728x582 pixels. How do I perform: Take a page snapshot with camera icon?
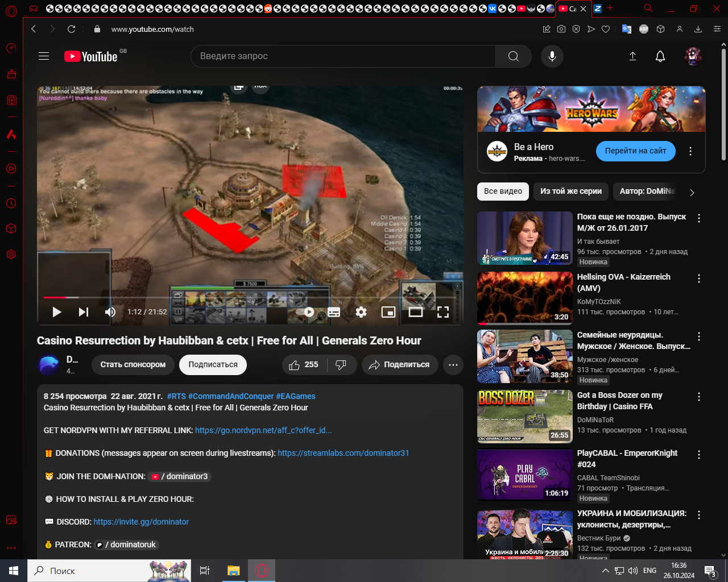pyautogui.click(x=561, y=29)
